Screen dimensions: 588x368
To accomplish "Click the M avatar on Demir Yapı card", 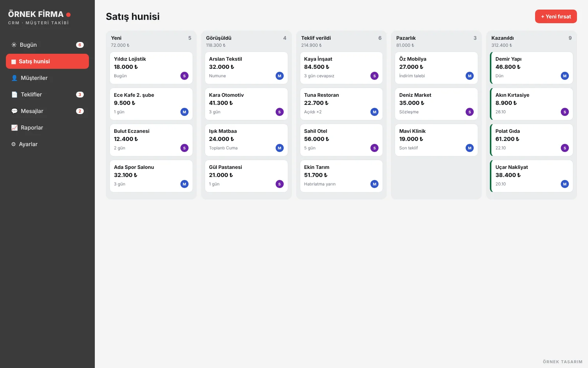I will (x=565, y=76).
